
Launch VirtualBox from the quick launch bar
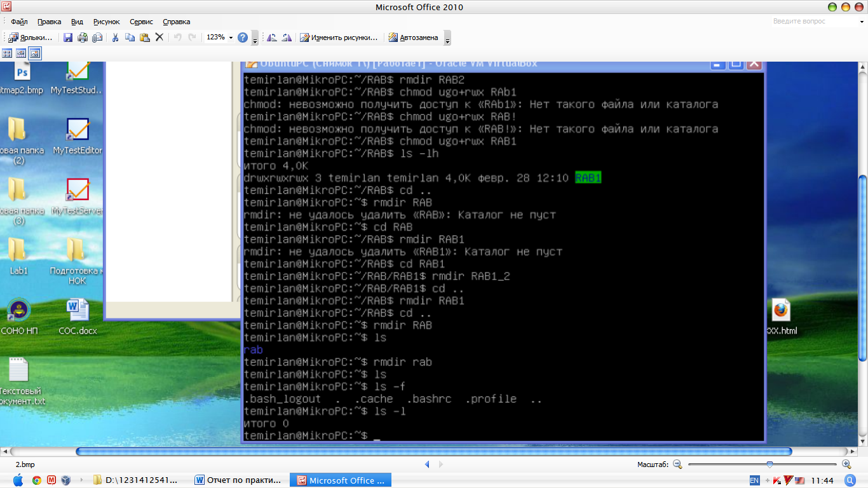[x=66, y=480]
